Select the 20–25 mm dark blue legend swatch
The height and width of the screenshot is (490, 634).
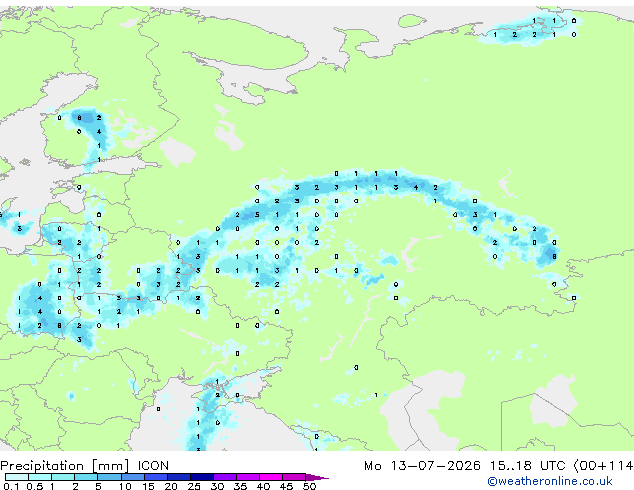[x=178, y=477]
